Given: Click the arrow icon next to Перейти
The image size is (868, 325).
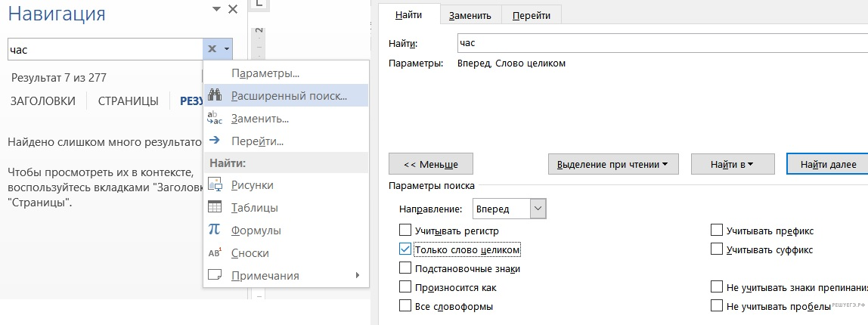Looking at the screenshot, I should (214, 141).
